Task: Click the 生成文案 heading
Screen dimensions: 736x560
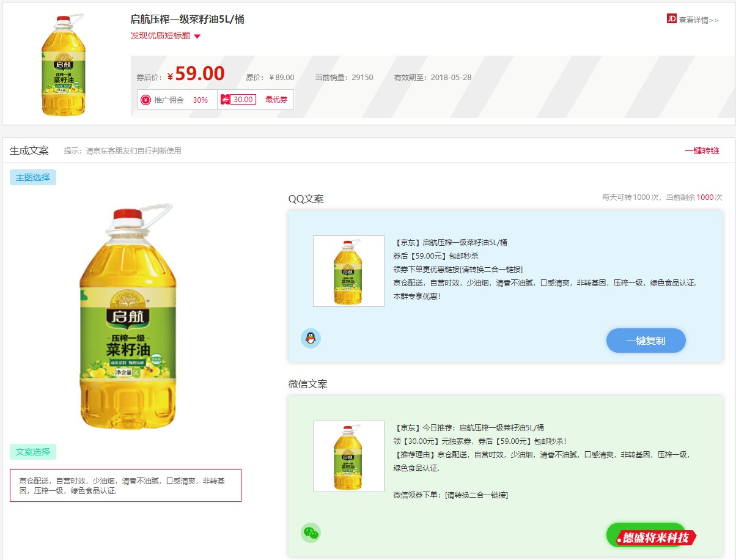Action: pyautogui.click(x=29, y=150)
